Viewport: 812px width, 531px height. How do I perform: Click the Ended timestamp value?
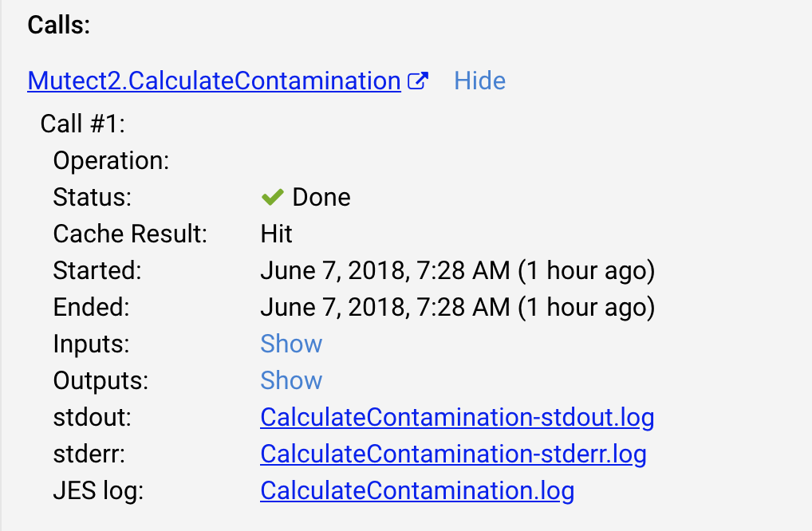pyautogui.click(x=458, y=308)
